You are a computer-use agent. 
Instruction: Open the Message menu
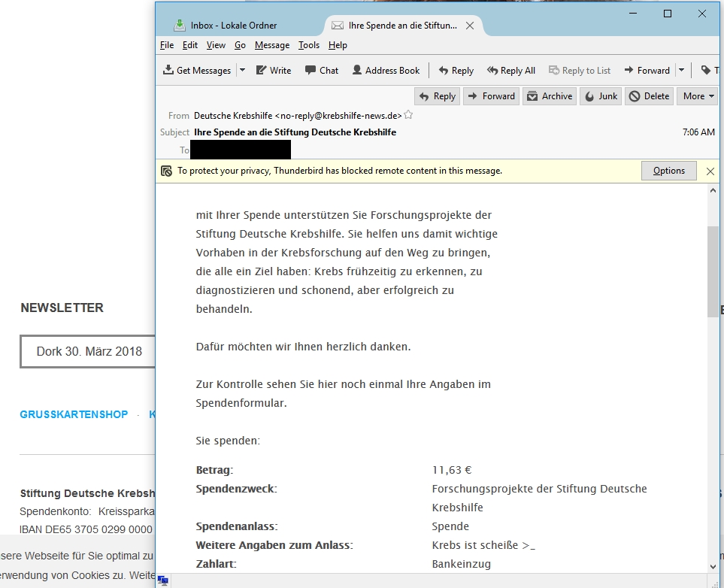(x=272, y=45)
